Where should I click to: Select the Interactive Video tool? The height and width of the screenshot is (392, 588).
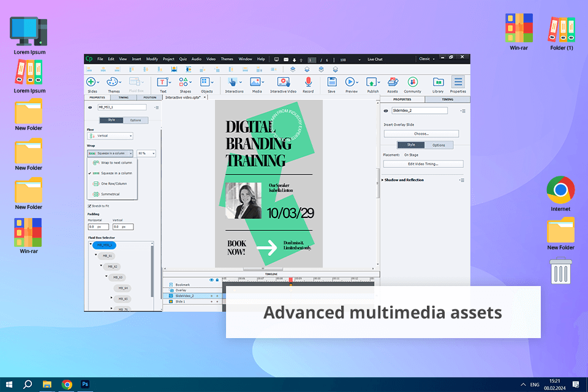pos(283,82)
